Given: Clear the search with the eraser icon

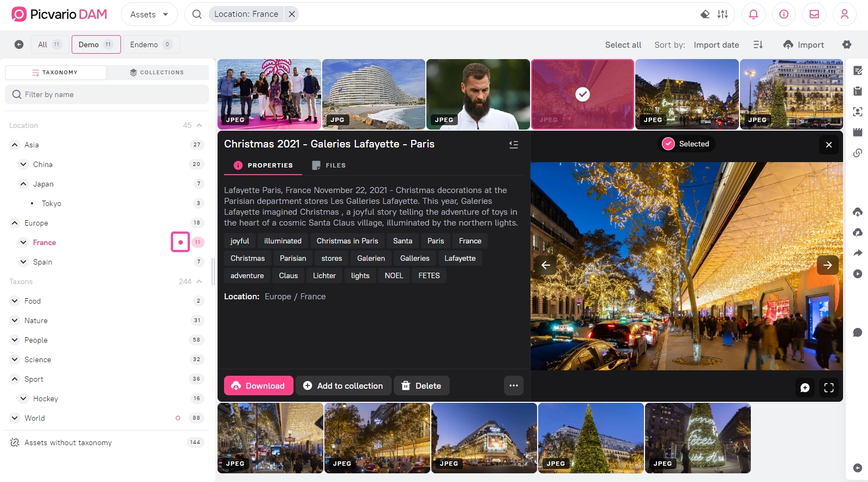Looking at the screenshot, I should (705, 14).
